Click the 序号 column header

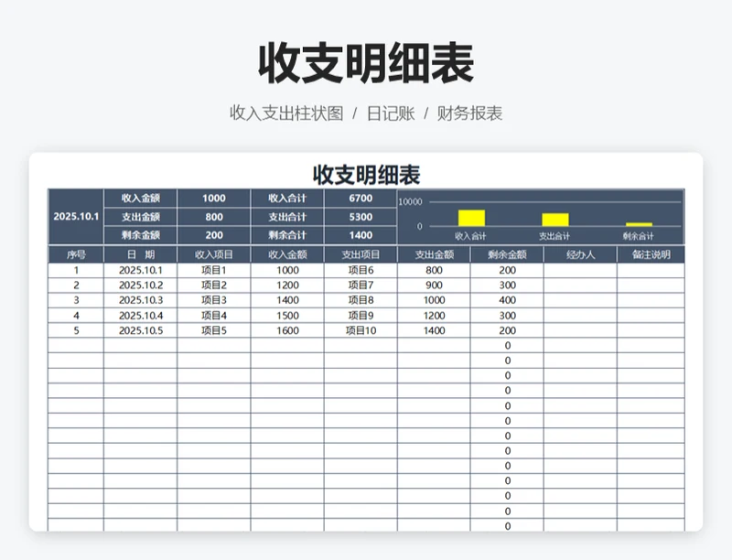pyautogui.click(x=76, y=254)
